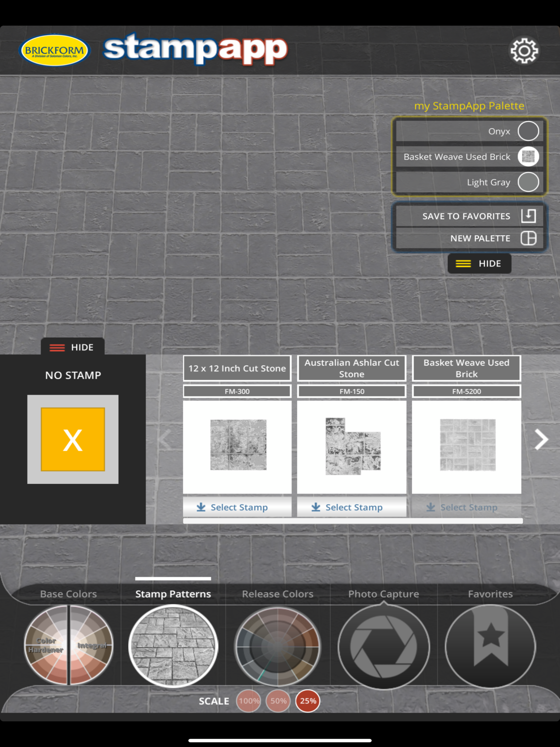Switch to the Base Colors tab
Screen dimensions: 560x747
pos(69,594)
